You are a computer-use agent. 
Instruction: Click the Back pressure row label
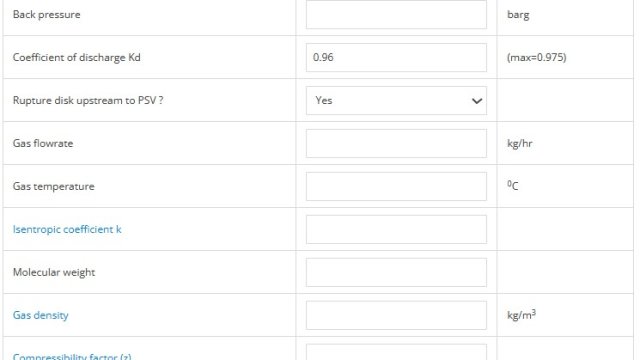[47, 15]
